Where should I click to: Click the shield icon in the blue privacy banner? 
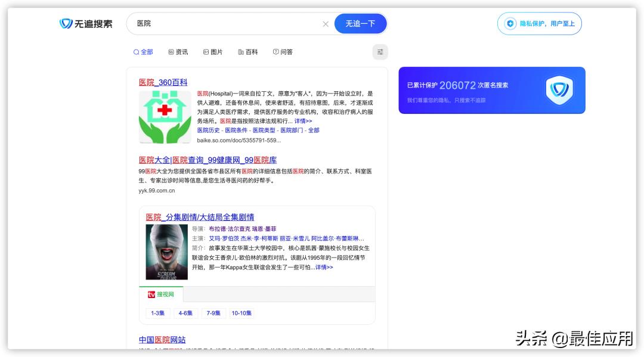coord(559,90)
